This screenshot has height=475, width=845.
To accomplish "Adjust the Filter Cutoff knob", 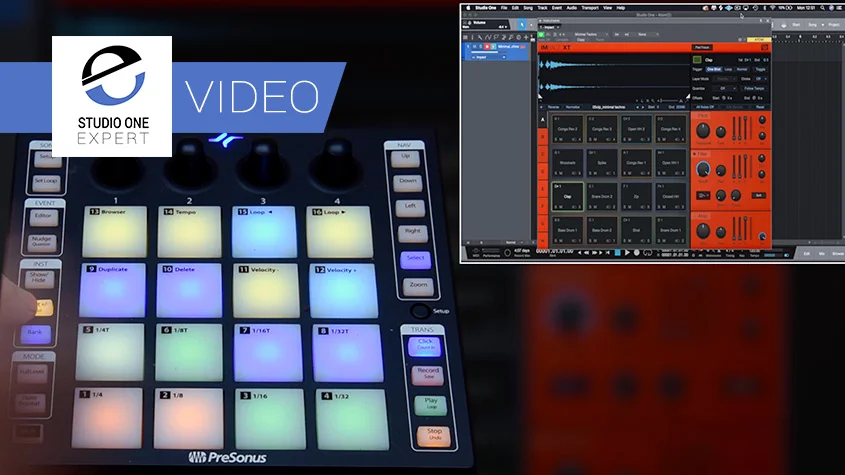I will pyautogui.click(x=703, y=169).
